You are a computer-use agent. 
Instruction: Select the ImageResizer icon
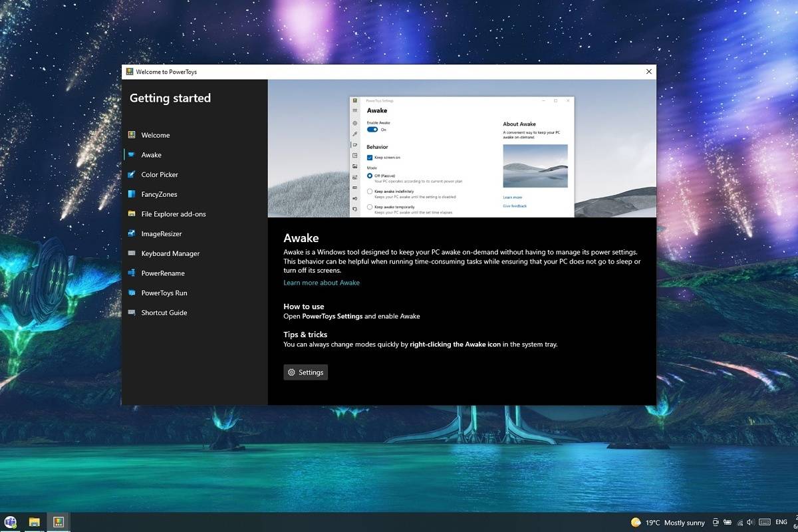pos(132,234)
